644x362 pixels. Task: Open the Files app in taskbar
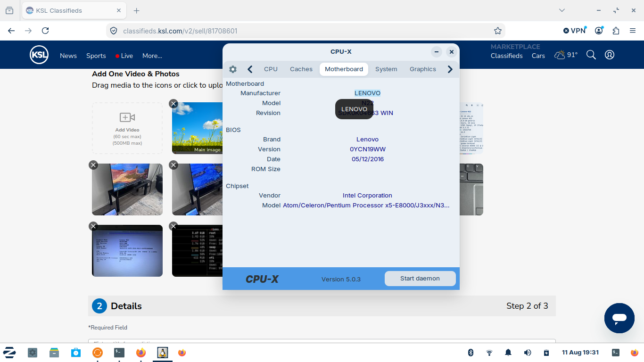coord(54,352)
